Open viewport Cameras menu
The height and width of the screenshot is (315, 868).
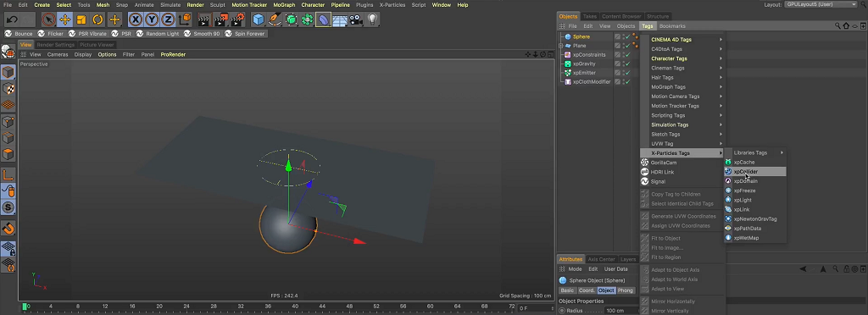[58, 55]
